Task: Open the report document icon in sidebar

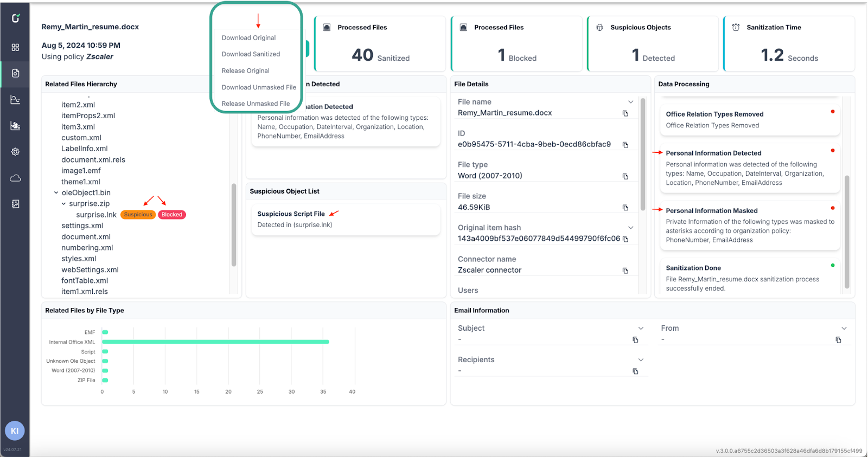Action: [x=15, y=204]
